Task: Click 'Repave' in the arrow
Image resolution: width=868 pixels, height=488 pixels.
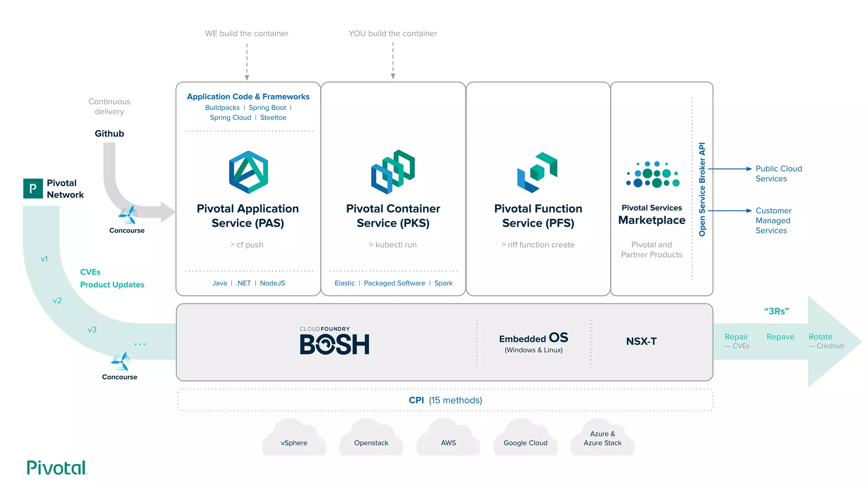Action: [780, 337]
